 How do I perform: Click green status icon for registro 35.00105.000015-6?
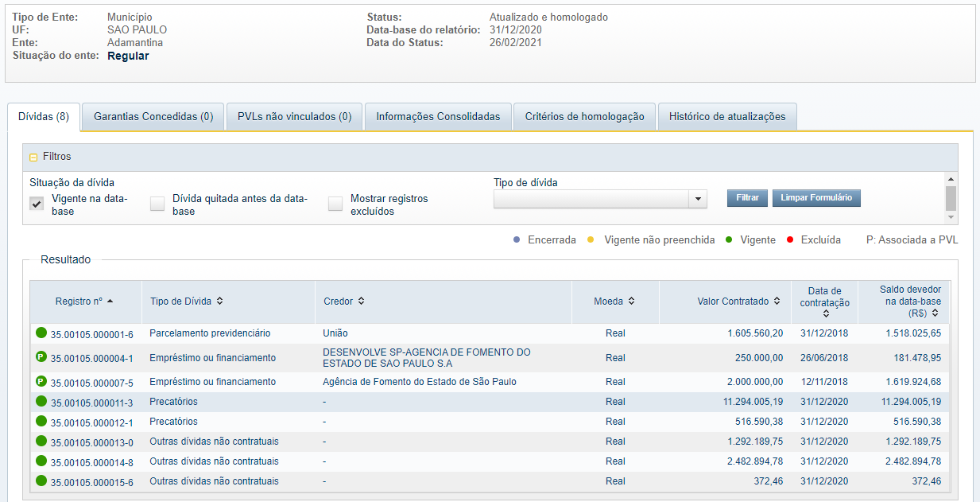click(x=41, y=481)
